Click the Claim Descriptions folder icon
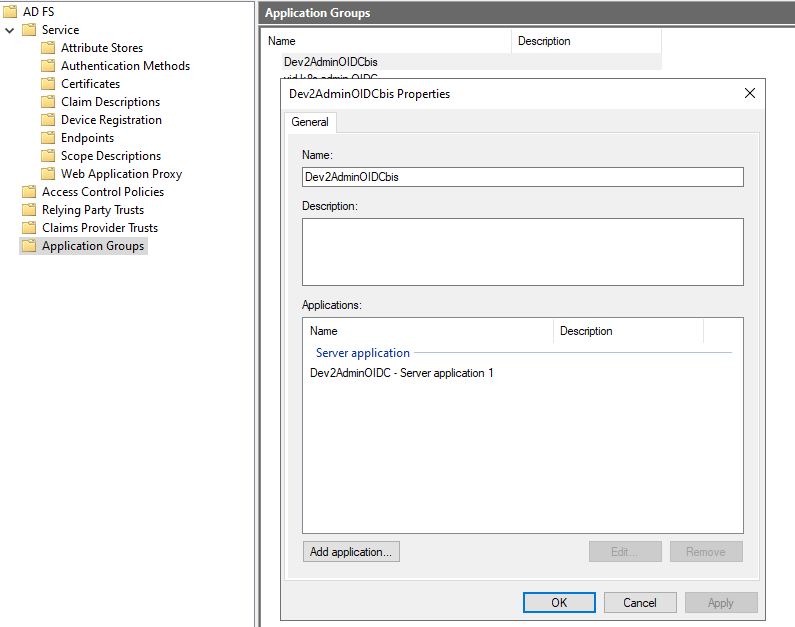Screen dimensions: 795x627 pos(48,101)
